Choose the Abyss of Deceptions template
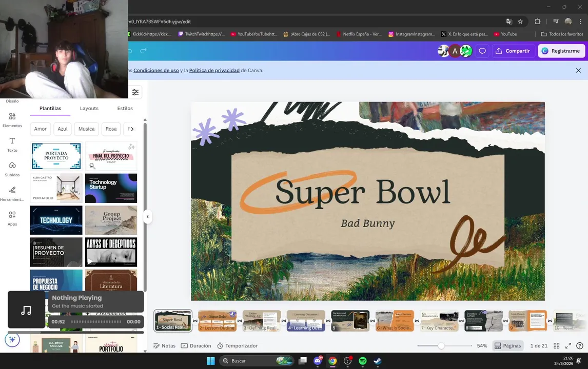588x369 pixels. [x=111, y=252]
